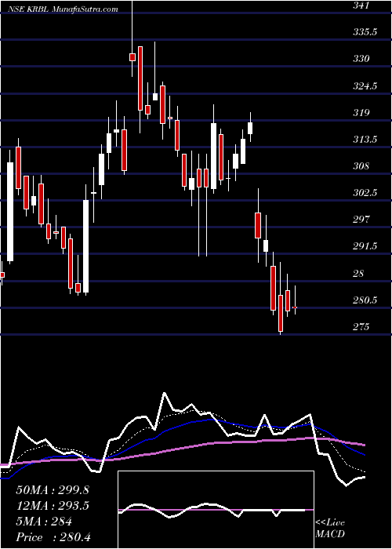392x549 pixels.
Task: Select the 280.5 price axis label
Action: (365, 300)
